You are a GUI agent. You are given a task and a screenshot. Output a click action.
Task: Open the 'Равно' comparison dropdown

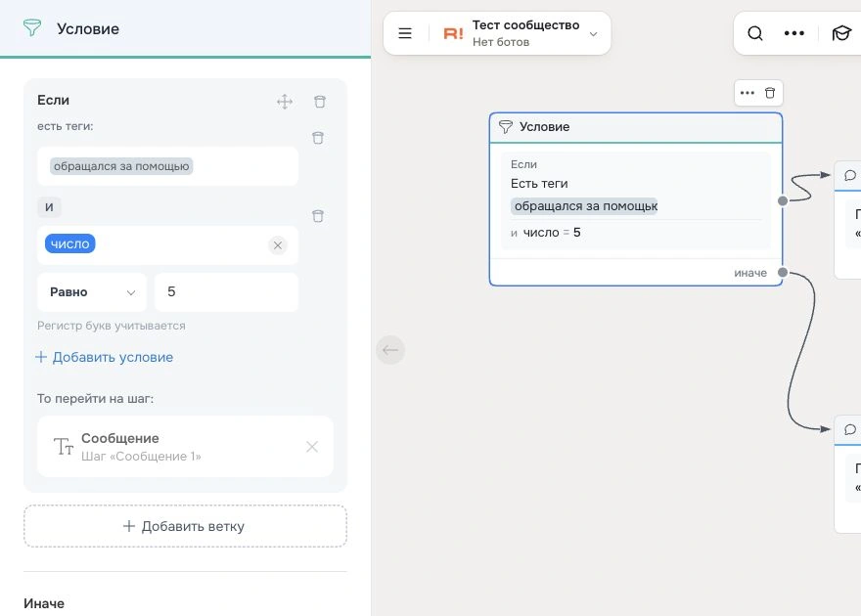coord(92,292)
